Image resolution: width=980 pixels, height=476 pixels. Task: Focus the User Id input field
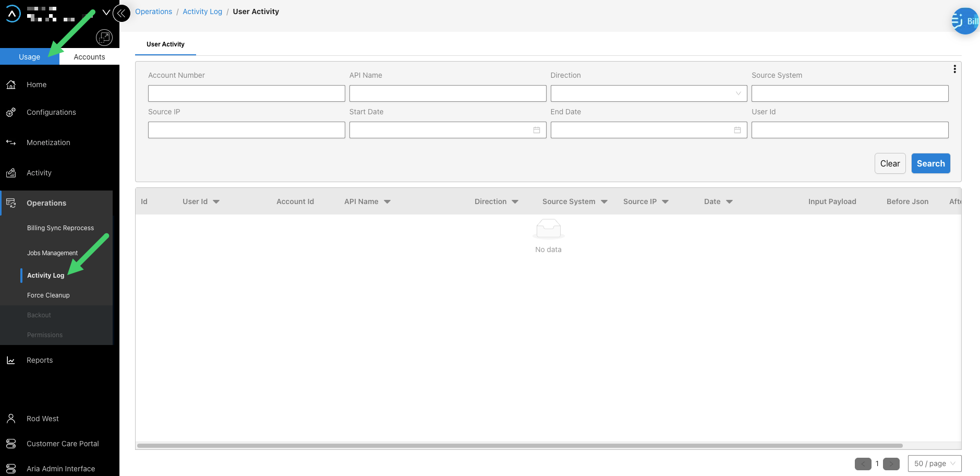point(850,130)
